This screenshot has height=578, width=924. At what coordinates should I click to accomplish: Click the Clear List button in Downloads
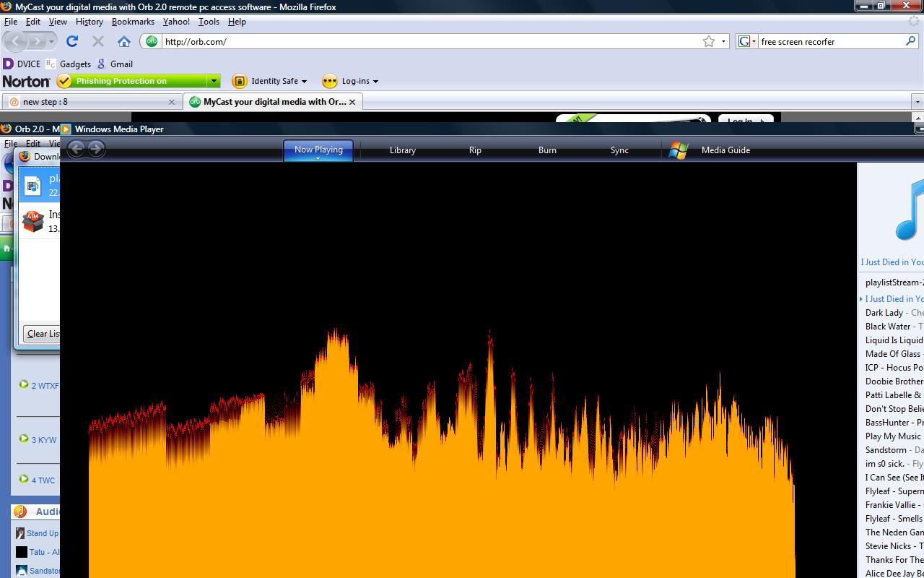[x=43, y=334]
